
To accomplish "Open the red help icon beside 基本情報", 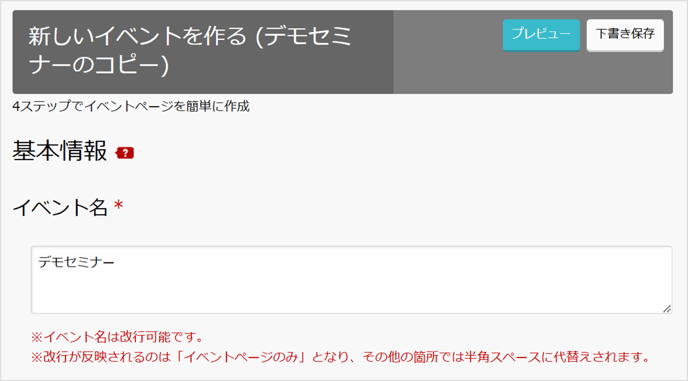I will (x=125, y=153).
